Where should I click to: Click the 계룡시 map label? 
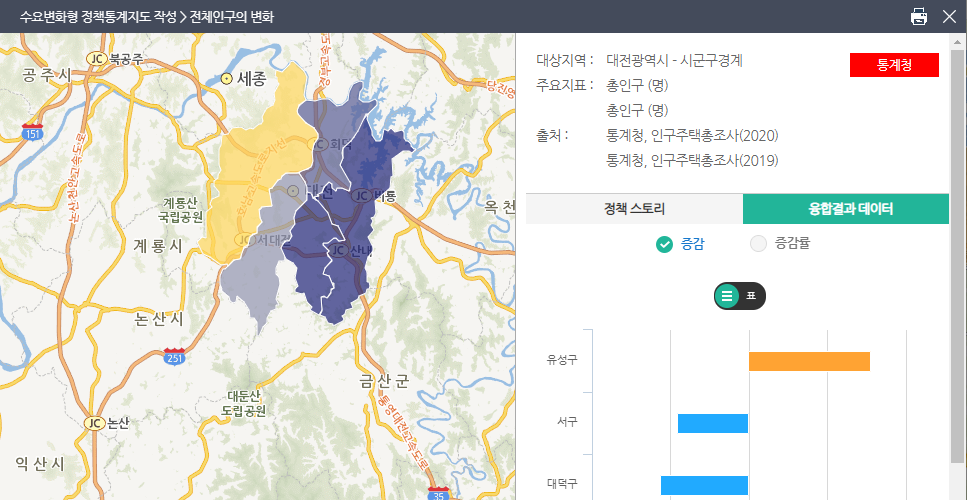(x=158, y=246)
